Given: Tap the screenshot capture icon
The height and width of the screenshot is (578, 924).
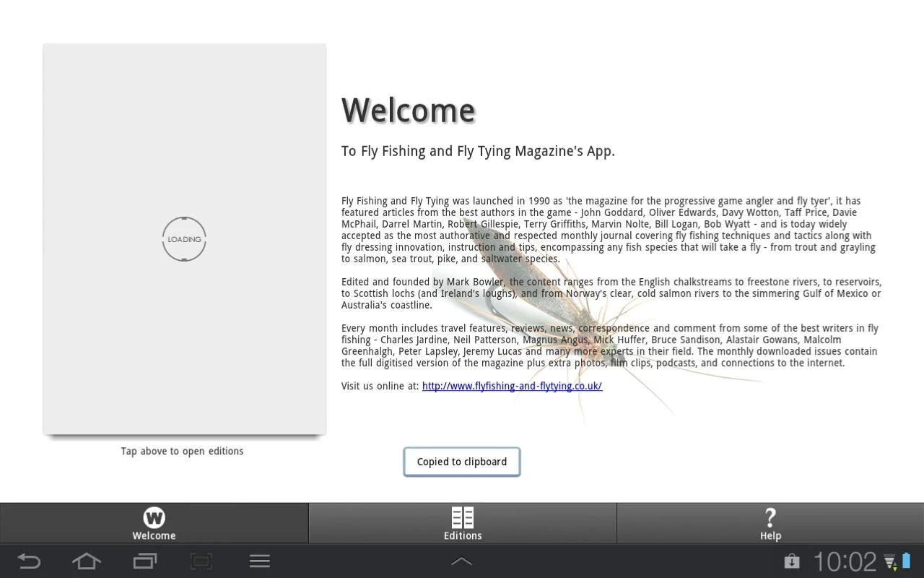Looking at the screenshot, I should click(x=201, y=561).
